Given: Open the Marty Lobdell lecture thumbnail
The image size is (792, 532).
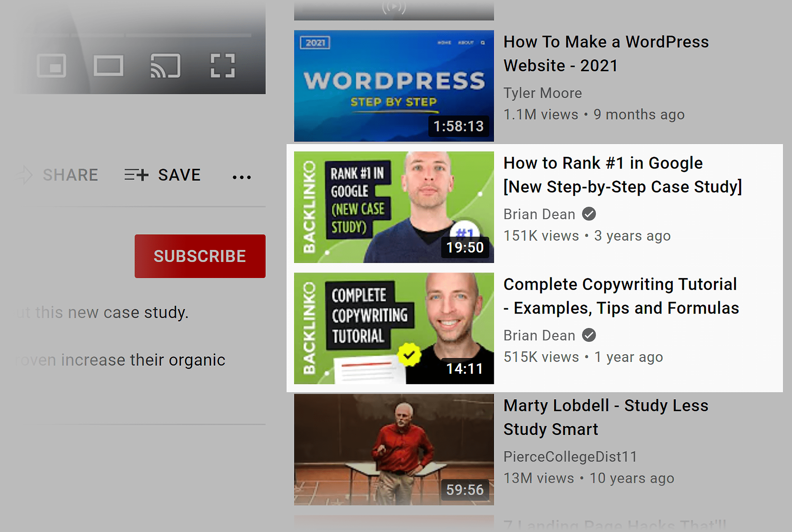Looking at the screenshot, I should click(x=394, y=450).
